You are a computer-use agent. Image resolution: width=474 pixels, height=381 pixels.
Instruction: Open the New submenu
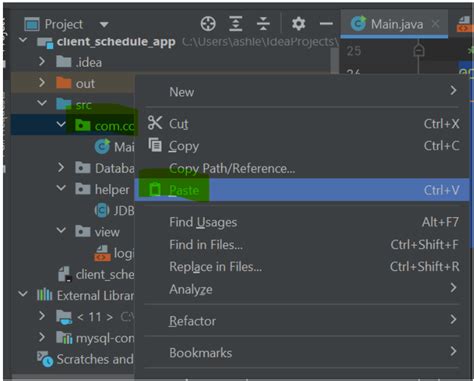click(302, 91)
